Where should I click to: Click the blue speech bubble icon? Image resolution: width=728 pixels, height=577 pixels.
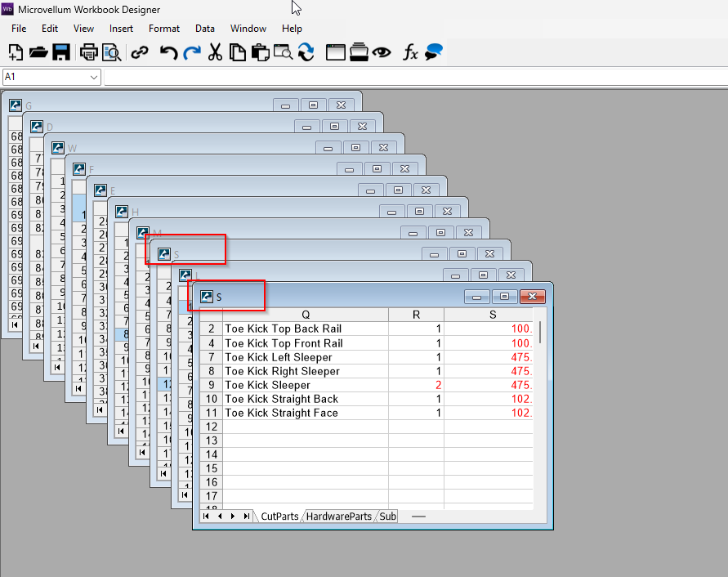(434, 52)
